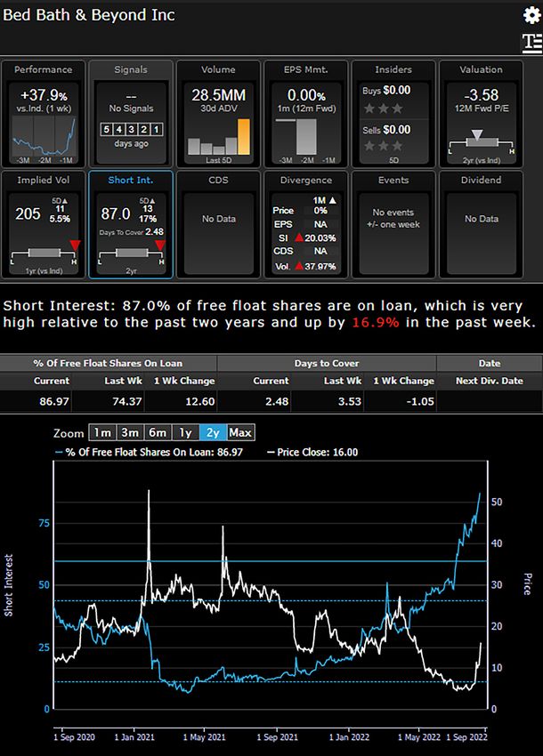The image size is (543, 756).
Task: Click the 'Bed Bath & Beyond Inc' title
Action: coord(89,15)
